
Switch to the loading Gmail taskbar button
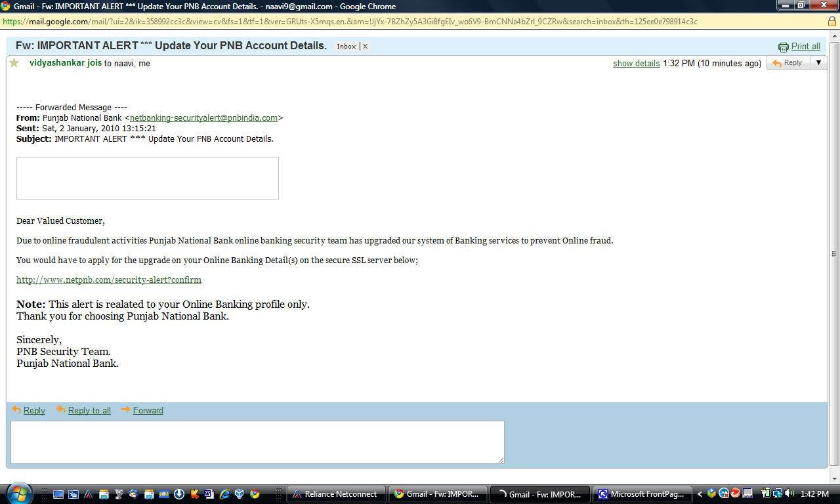pyautogui.click(x=539, y=494)
